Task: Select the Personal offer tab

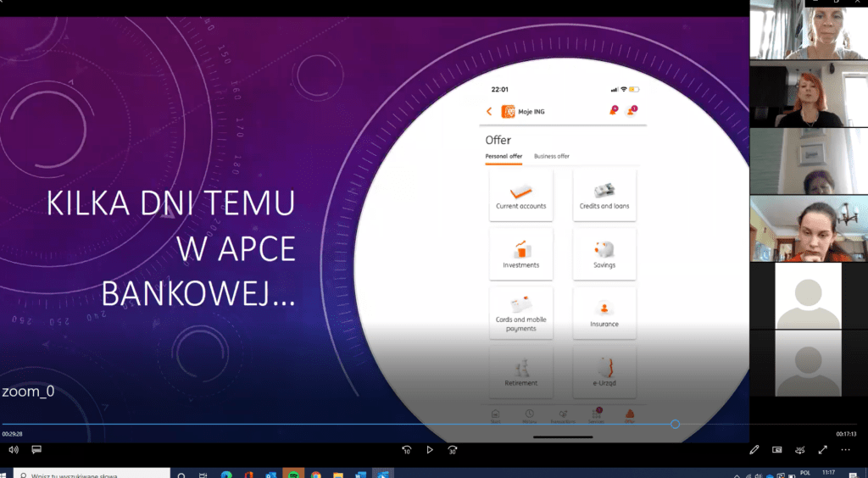Action: click(504, 157)
